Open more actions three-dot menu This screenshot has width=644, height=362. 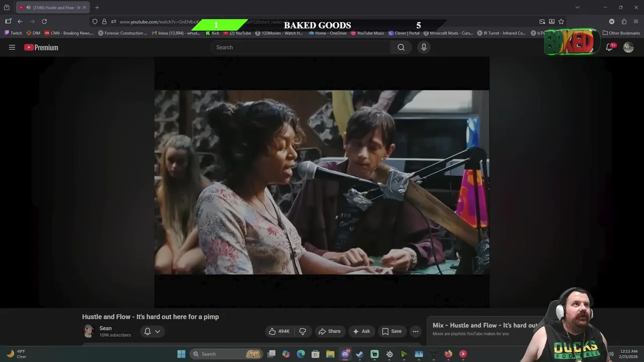[x=415, y=331]
